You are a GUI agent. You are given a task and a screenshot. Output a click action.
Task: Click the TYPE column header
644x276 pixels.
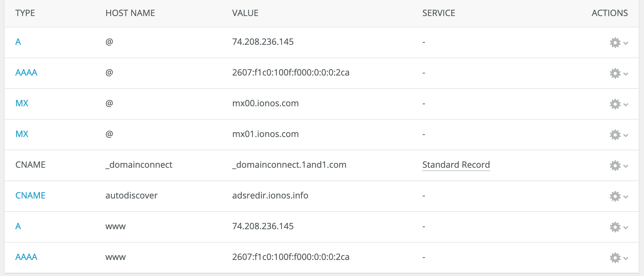(25, 13)
